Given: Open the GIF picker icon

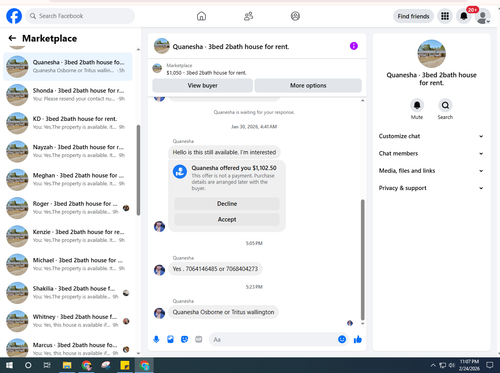Looking at the screenshot, I should tap(199, 339).
